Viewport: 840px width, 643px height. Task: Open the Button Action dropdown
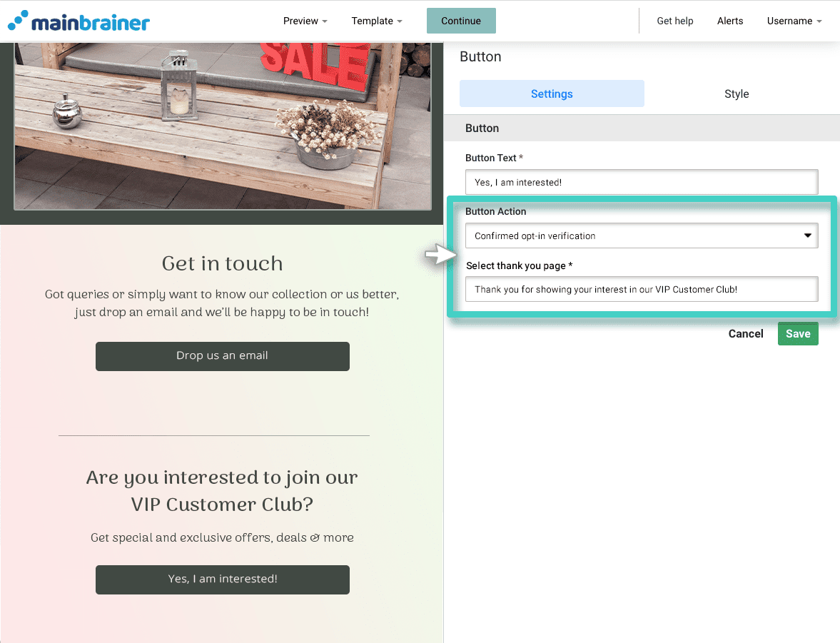coord(642,236)
